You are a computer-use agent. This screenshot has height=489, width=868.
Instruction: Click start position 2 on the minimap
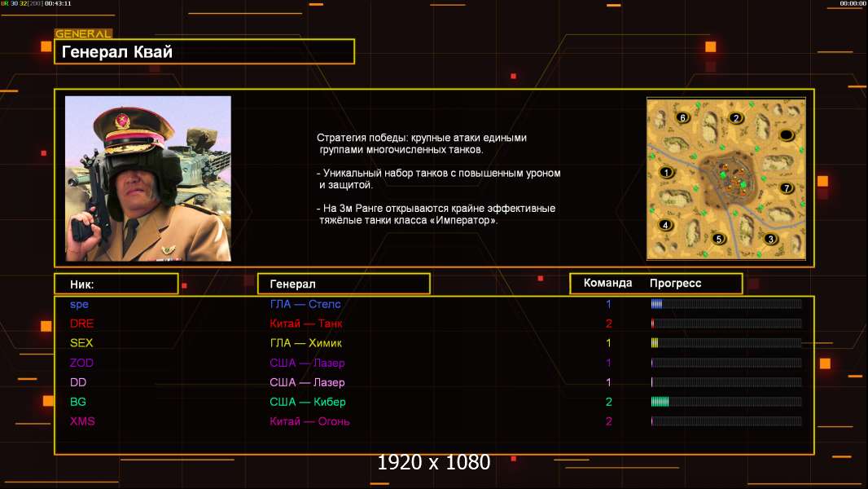click(x=736, y=117)
